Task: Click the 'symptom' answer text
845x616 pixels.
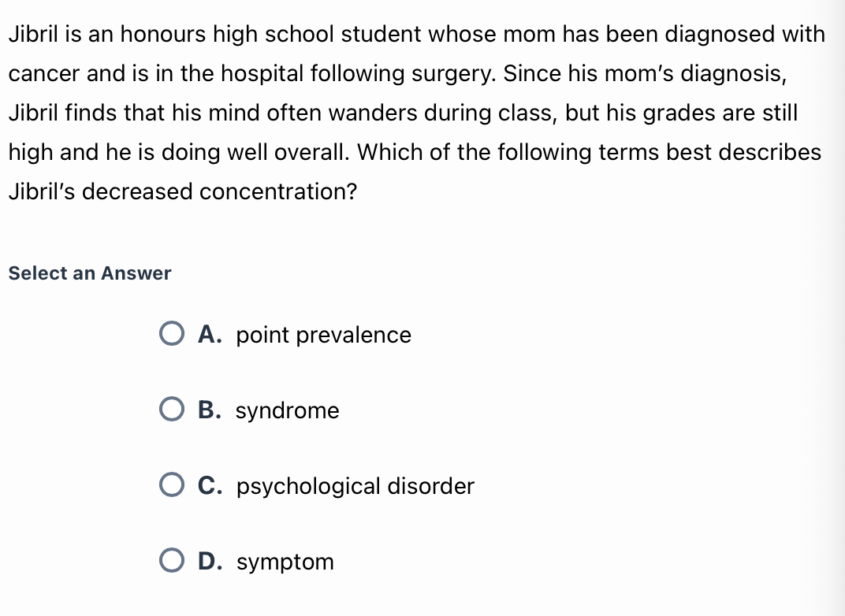Action: (x=285, y=562)
